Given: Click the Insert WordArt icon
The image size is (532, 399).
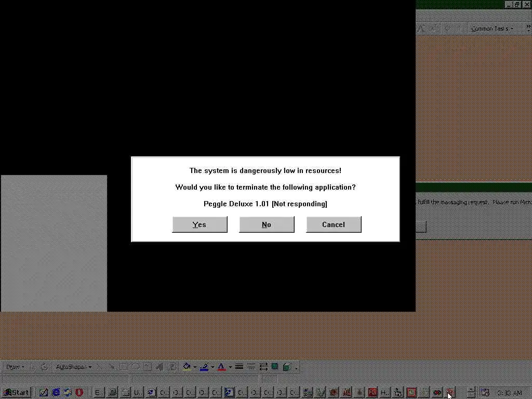Looking at the screenshot, I should (159, 367).
